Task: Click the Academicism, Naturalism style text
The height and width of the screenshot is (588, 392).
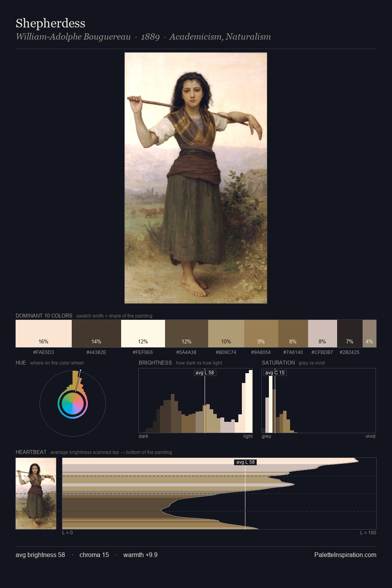Action: (220, 37)
